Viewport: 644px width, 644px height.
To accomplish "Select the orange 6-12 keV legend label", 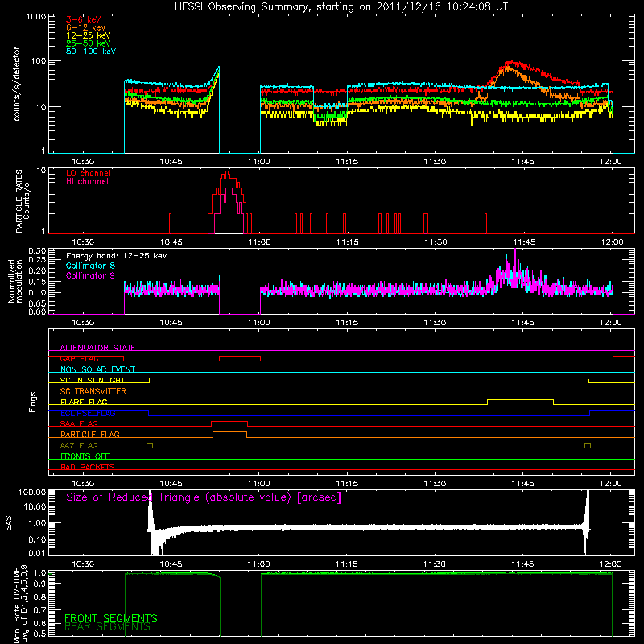I will click(86, 27).
